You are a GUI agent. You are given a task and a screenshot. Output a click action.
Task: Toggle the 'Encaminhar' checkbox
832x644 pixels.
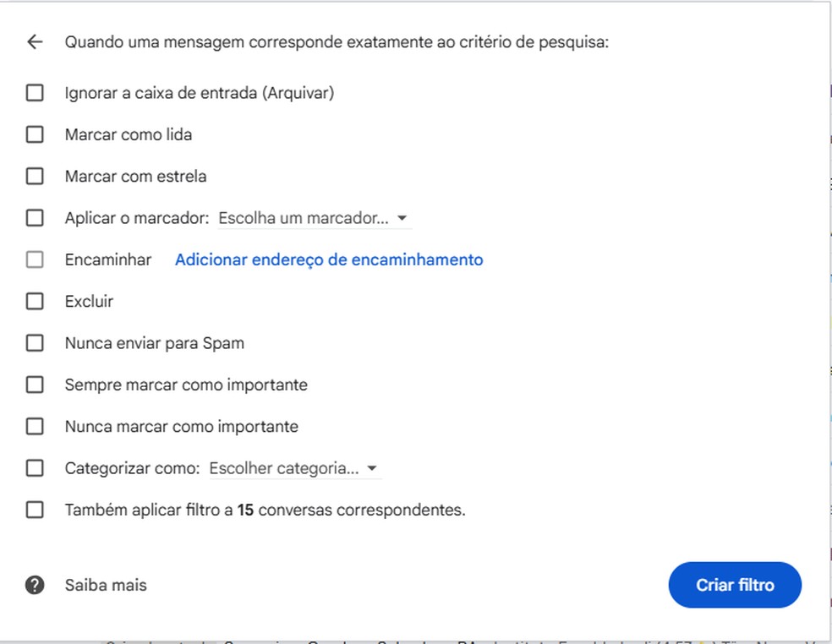click(x=34, y=259)
